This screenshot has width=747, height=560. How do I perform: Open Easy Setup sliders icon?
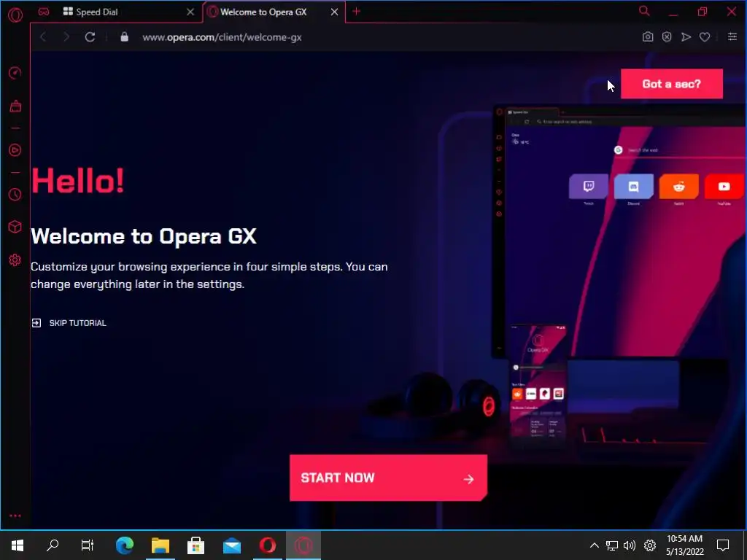[732, 36]
